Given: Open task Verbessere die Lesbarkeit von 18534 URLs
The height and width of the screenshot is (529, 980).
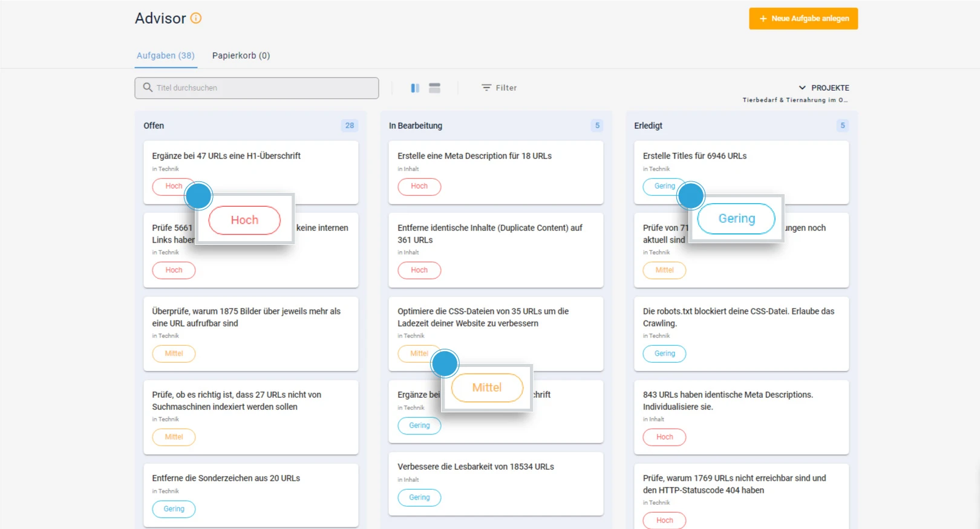Looking at the screenshot, I should click(475, 467).
